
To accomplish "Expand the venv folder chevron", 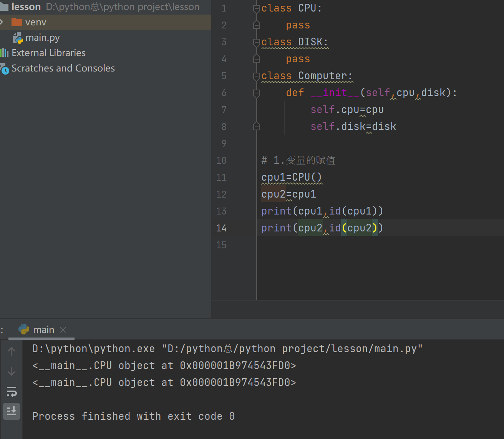I will pos(2,22).
